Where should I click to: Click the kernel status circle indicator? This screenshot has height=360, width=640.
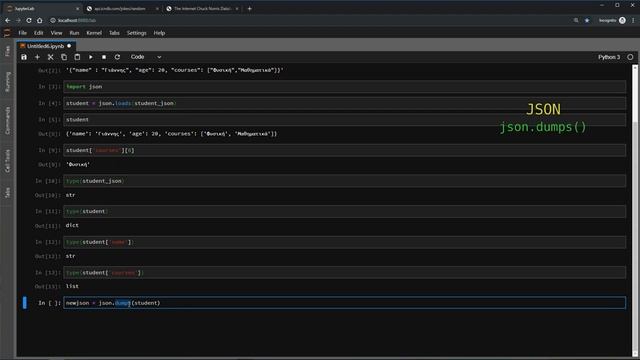pos(630,57)
